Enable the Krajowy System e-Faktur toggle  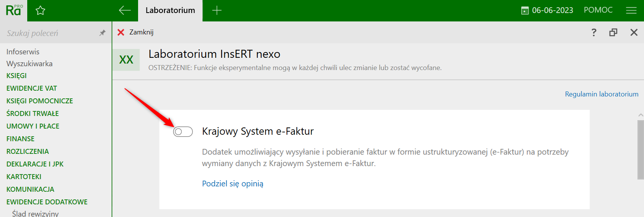[183, 132]
